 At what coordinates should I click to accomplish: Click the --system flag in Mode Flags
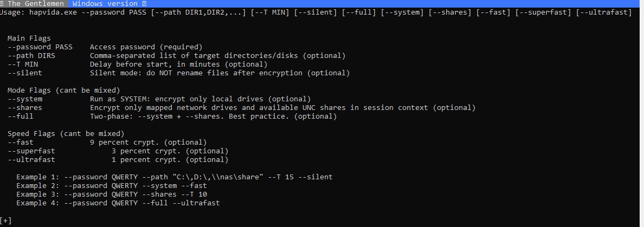[25, 99]
